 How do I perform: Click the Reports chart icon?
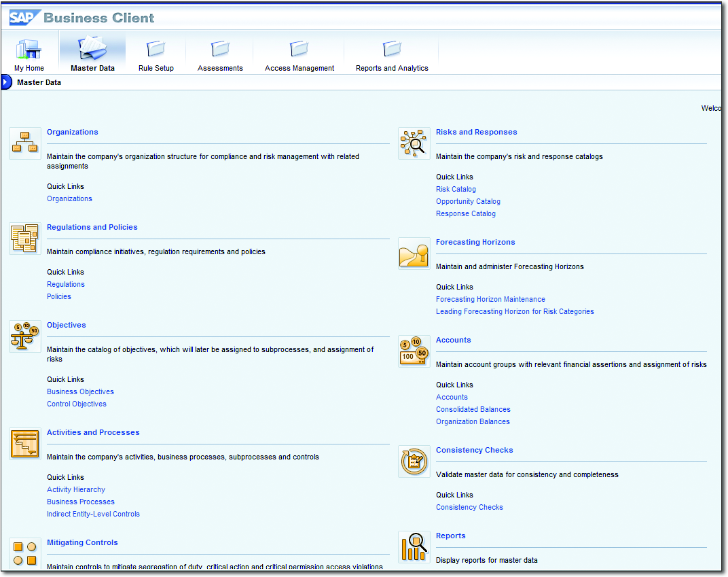[414, 547]
